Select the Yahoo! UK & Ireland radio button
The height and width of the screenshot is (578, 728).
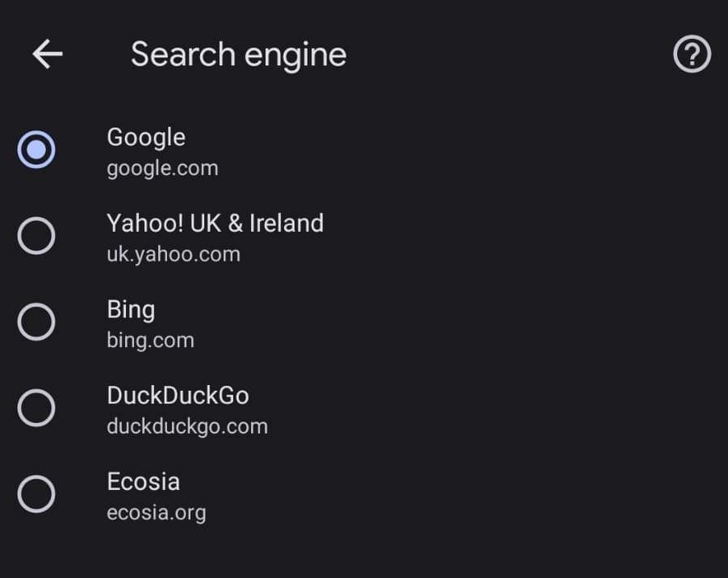click(x=36, y=236)
